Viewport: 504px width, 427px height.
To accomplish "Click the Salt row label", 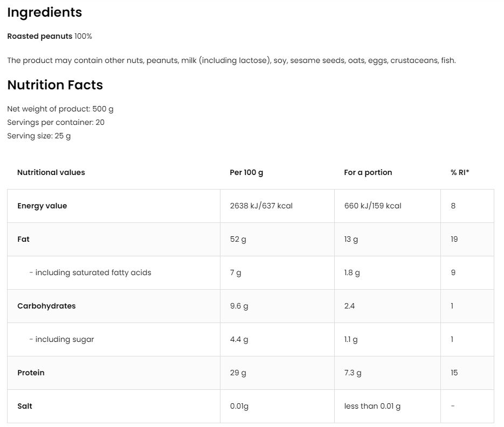I will point(25,406).
